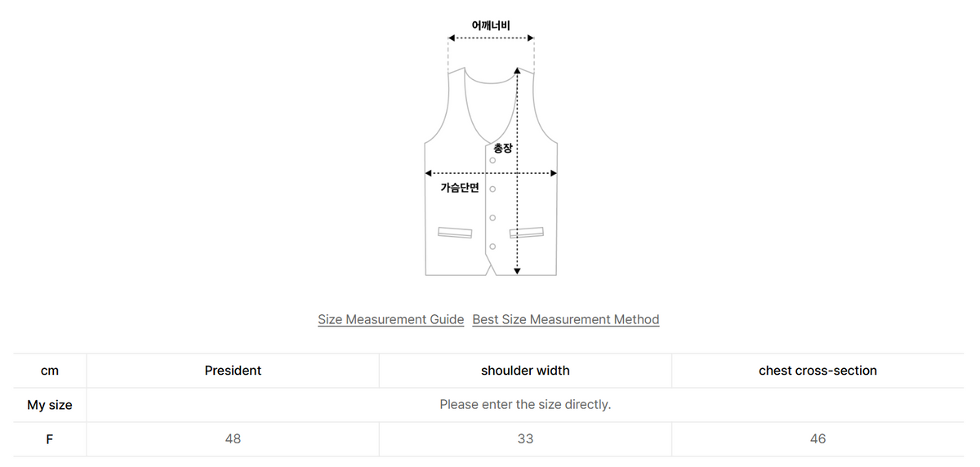The height and width of the screenshot is (467, 980).
Task: Click the top button on vest diagram
Action: pos(492,160)
